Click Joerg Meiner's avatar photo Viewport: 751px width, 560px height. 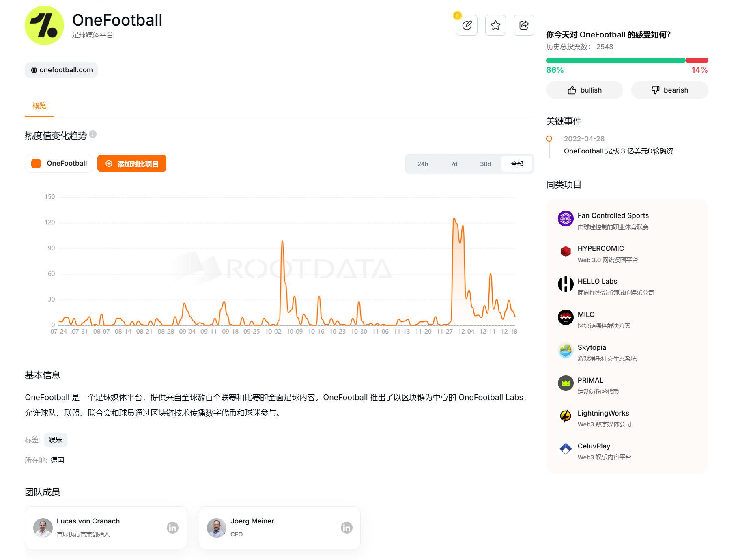coord(217,528)
